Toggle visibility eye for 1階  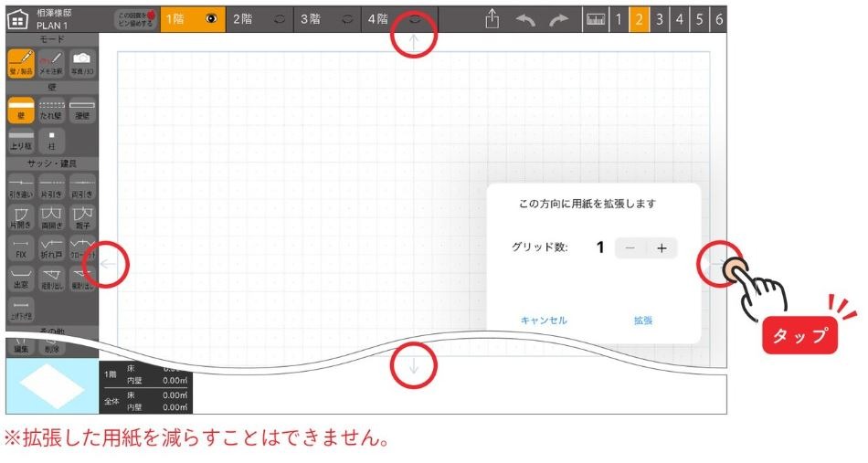click(x=211, y=19)
